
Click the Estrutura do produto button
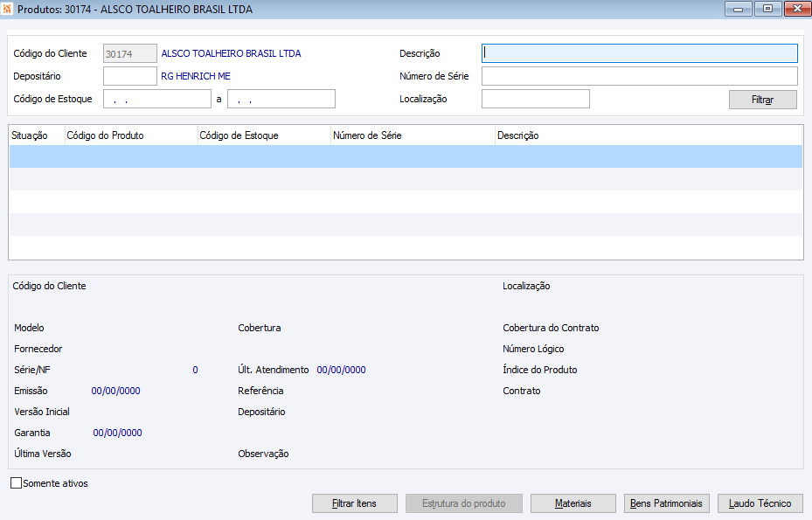(463, 503)
